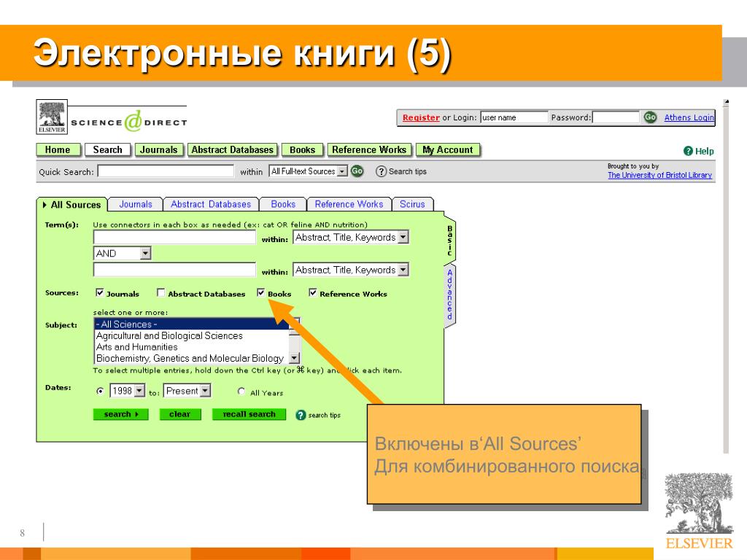Image resolution: width=747 pixels, height=560 pixels.
Task: Click the green Go button next to Password
Action: pos(650,117)
